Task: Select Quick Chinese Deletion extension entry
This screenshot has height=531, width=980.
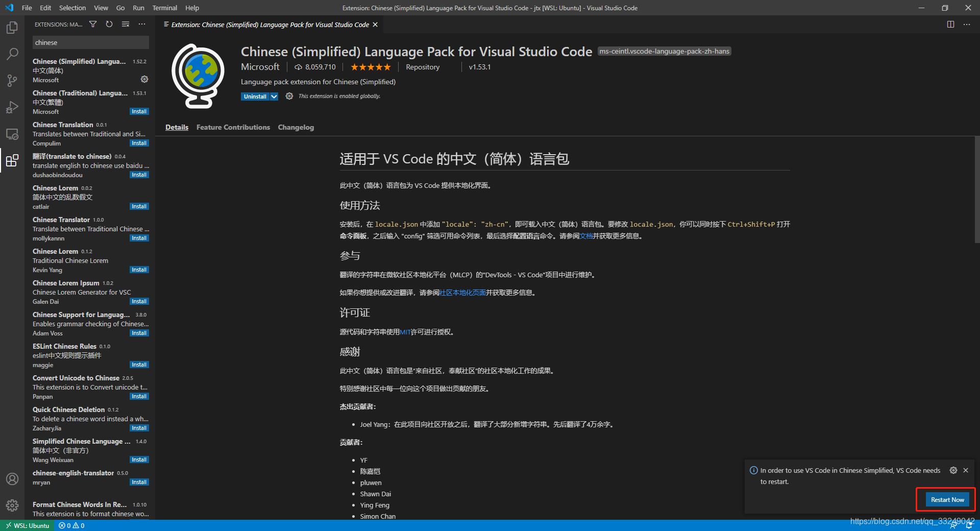Action: 91,419
